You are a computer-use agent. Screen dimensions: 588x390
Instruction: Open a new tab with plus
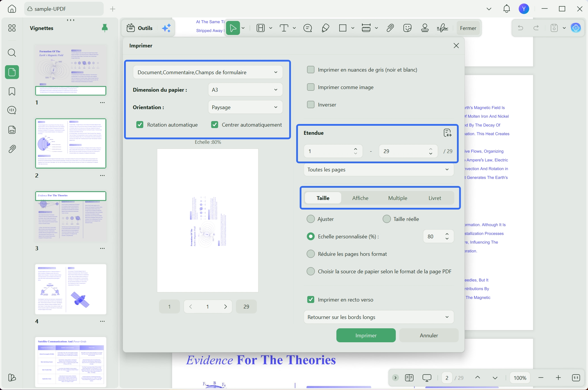pyautogui.click(x=113, y=9)
